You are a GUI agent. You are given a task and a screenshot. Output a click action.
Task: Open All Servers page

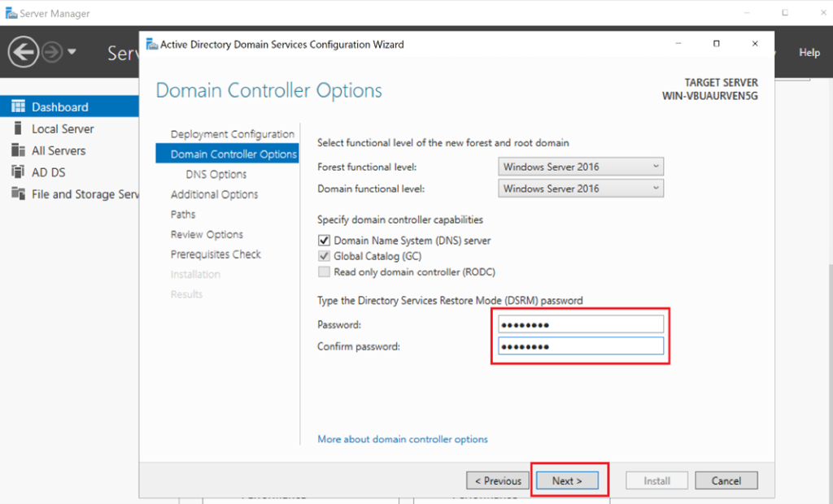click(59, 150)
